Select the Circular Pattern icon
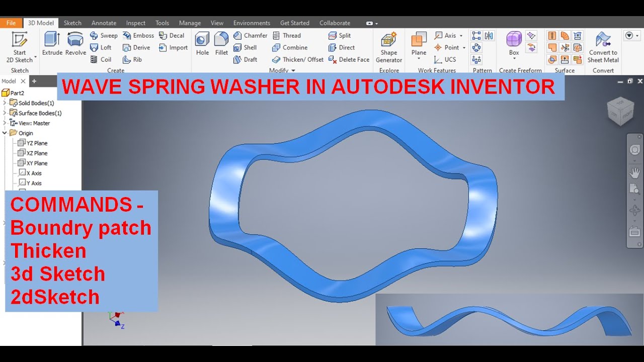The height and width of the screenshot is (362, 644). (x=476, y=48)
